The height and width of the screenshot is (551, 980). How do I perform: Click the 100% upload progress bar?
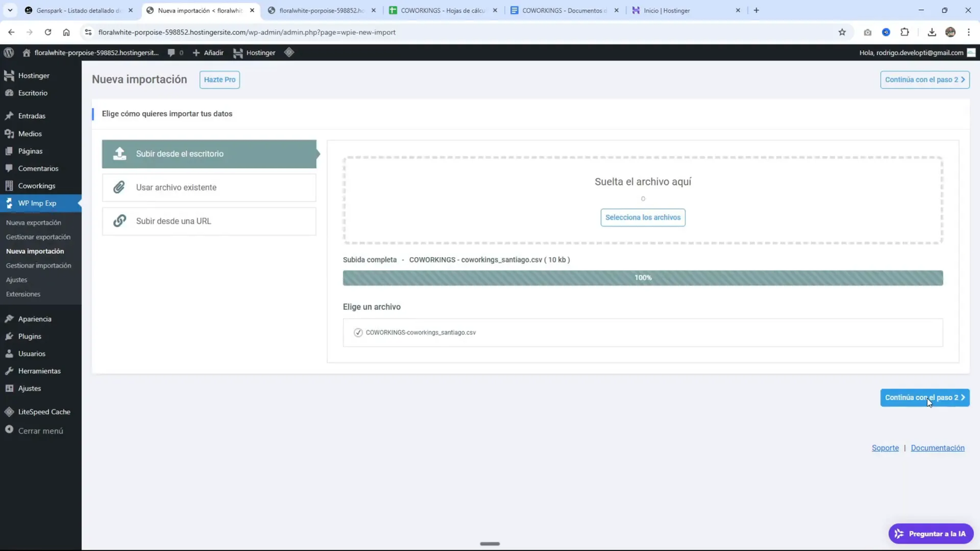click(x=643, y=278)
